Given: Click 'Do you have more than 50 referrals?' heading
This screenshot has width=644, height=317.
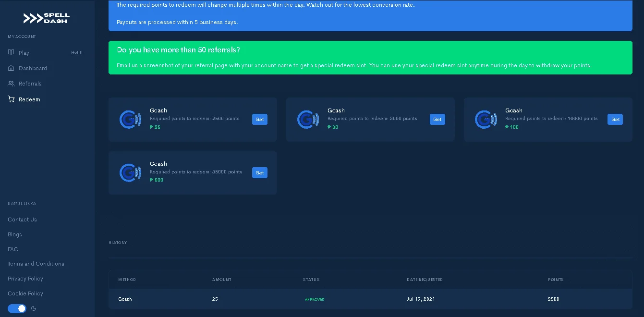Looking at the screenshot, I should 178,50.
